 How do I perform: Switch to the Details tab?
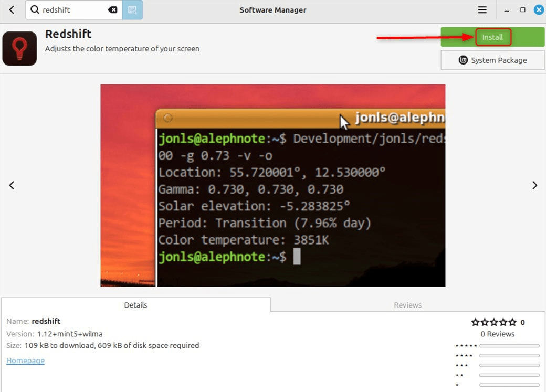point(135,305)
